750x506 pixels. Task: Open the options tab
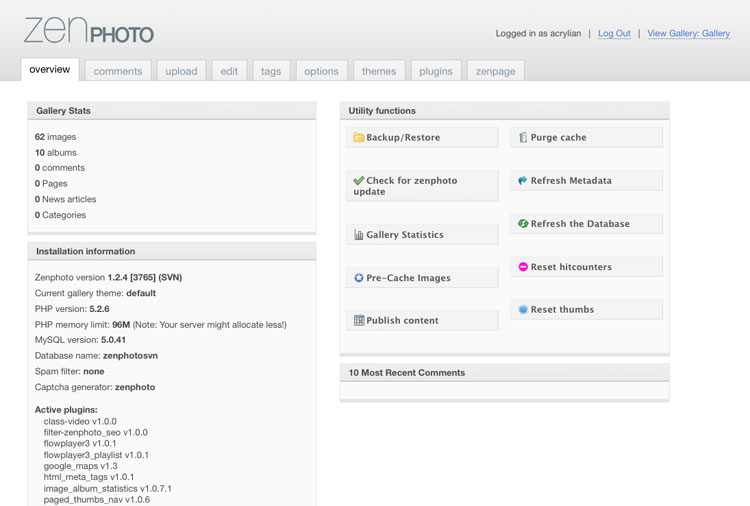321,71
